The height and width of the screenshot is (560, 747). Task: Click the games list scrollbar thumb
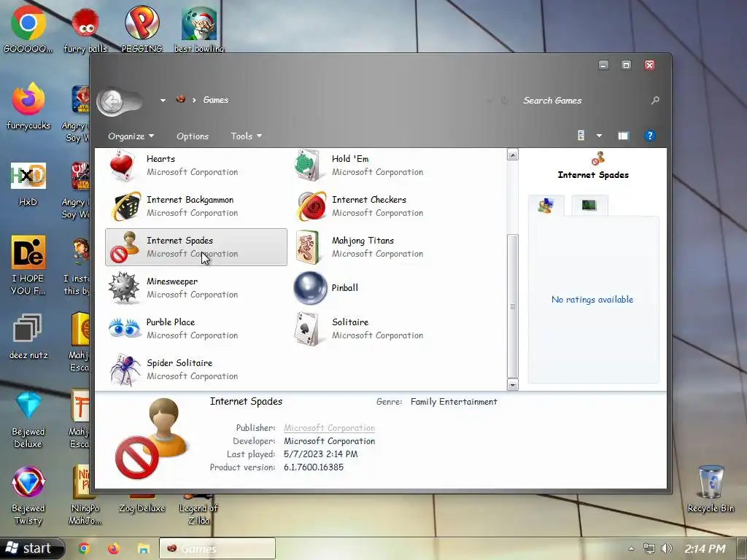coord(513,306)
